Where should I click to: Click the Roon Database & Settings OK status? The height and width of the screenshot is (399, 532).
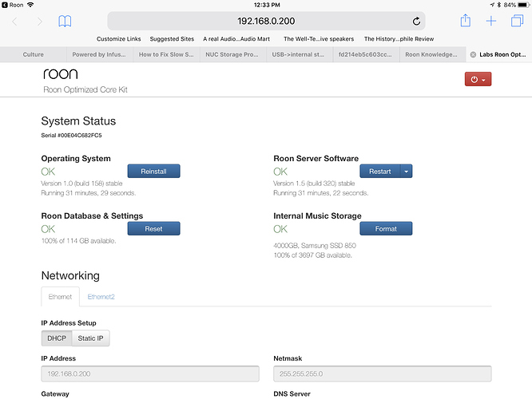[48, 229]
